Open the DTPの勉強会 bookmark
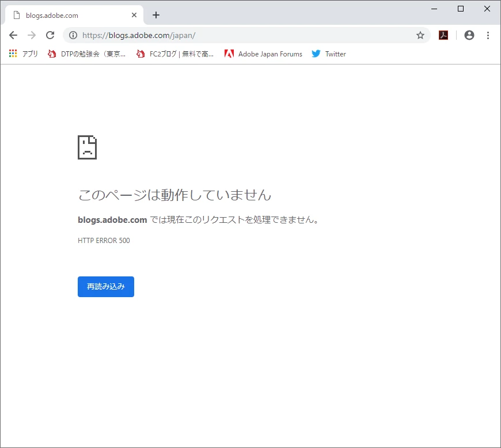The image size is (501, 448). (x=86, y=54)
